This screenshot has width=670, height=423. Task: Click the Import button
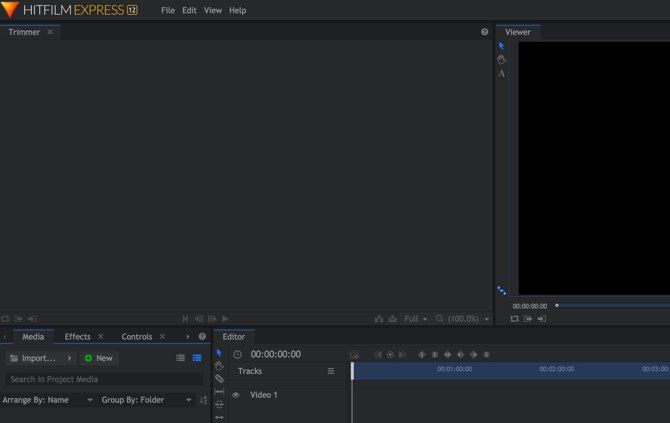tap(34, 358)
